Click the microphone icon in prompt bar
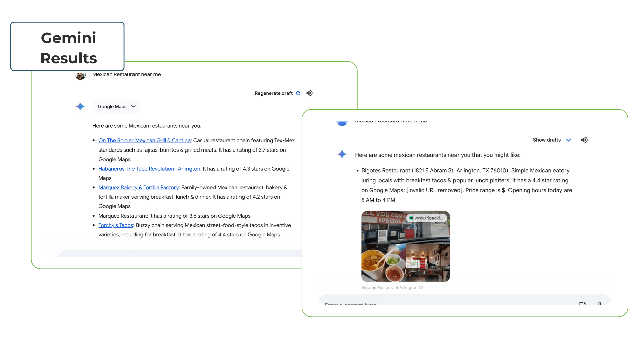644x362 pixels. pyautogui.click(x=599, y=303)
